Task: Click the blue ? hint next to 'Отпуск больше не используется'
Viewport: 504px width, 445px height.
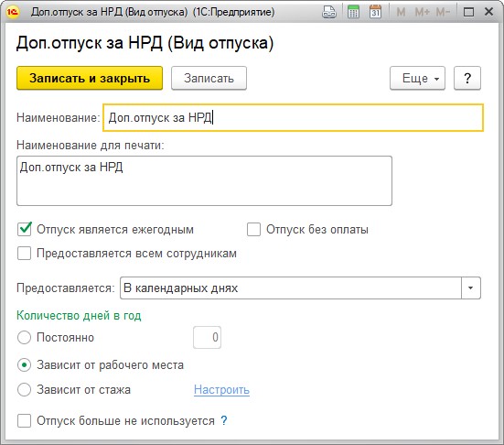Action: pyautogui.click(x=224, y=420)
